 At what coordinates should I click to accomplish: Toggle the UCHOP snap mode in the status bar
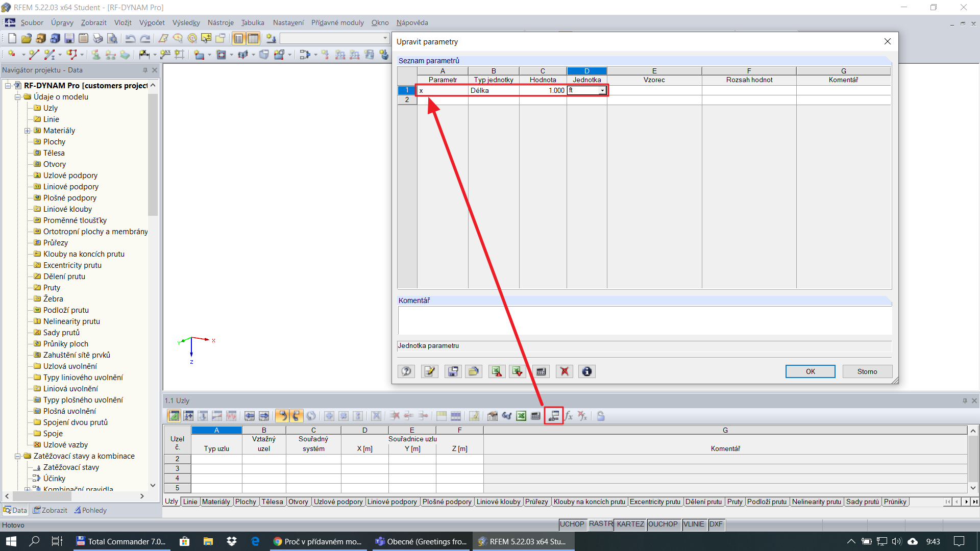(572, 524)
